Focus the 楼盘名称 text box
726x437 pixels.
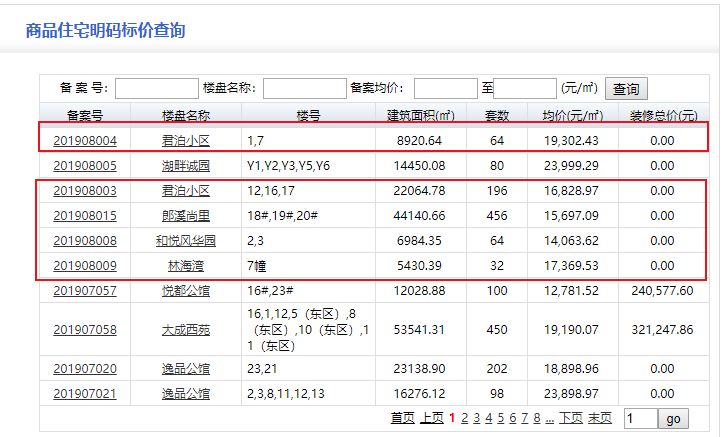304,88
